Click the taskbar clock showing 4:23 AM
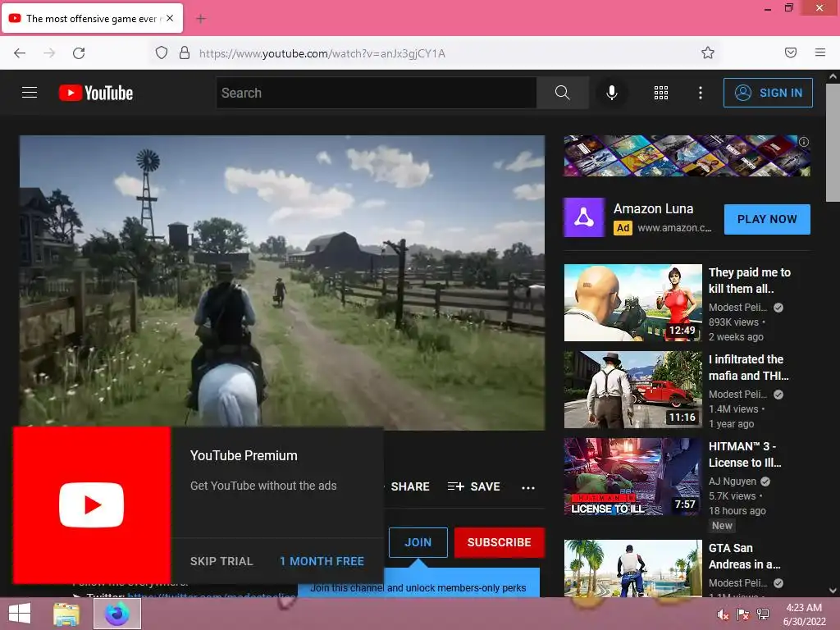The width and height of the screenshot is (840, 630). click(804, 614)
